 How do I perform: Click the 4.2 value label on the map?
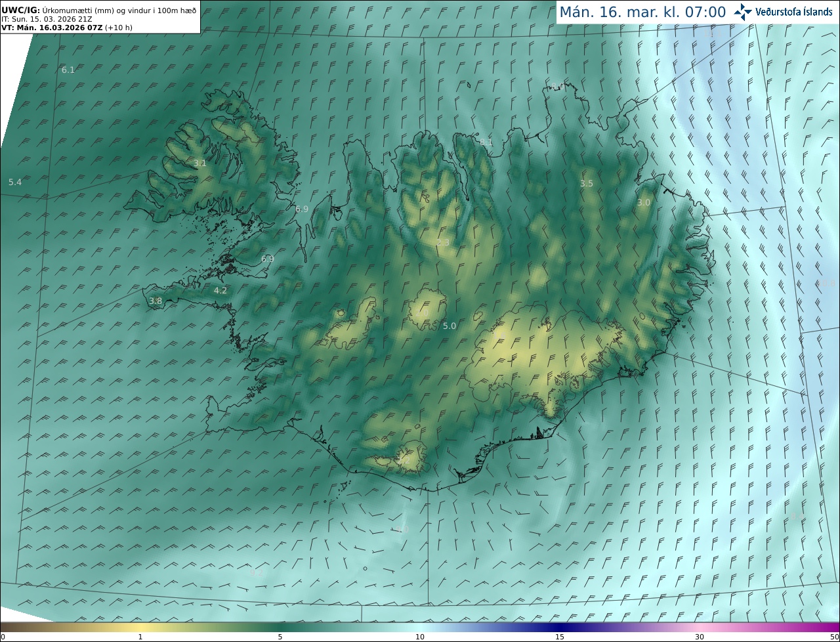pyautogui.click(x=220, y=290)
